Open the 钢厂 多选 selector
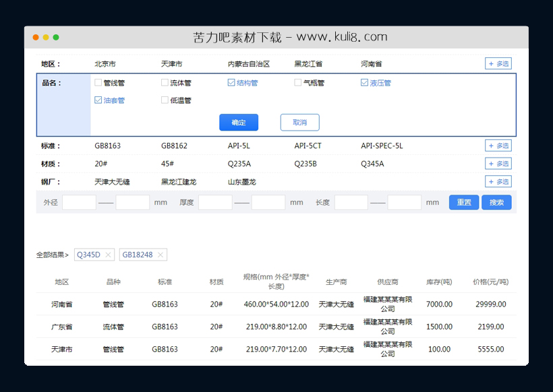This screenshot has width=553, height=392. pos(498,181)
